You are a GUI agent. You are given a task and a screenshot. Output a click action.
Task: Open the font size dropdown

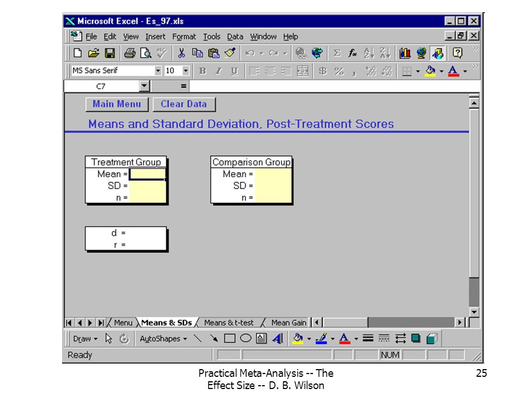point(186,70)
